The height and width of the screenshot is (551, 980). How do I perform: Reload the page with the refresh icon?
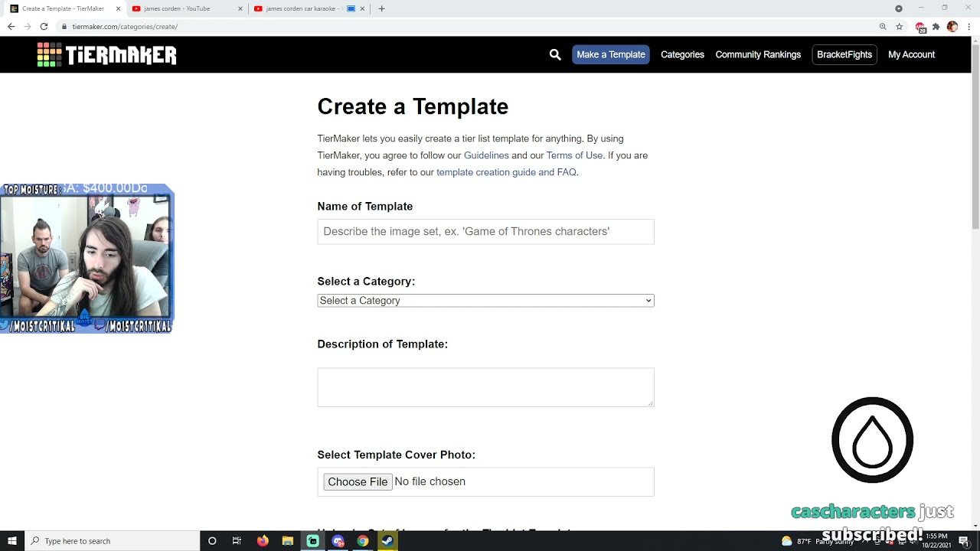coord(44,26)
